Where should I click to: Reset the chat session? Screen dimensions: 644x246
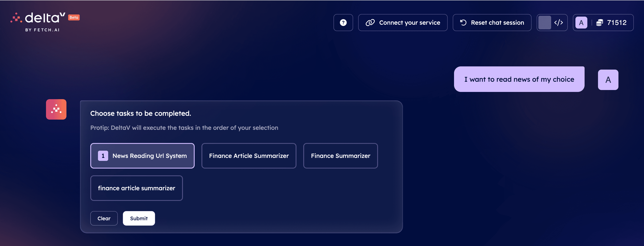click(x=492, y=23)
